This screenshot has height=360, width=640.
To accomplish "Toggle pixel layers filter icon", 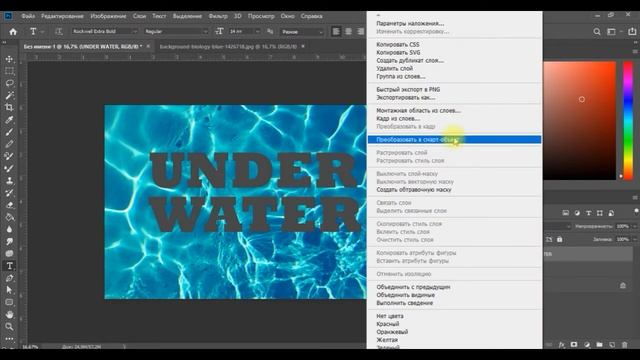I will pos(565,213).
